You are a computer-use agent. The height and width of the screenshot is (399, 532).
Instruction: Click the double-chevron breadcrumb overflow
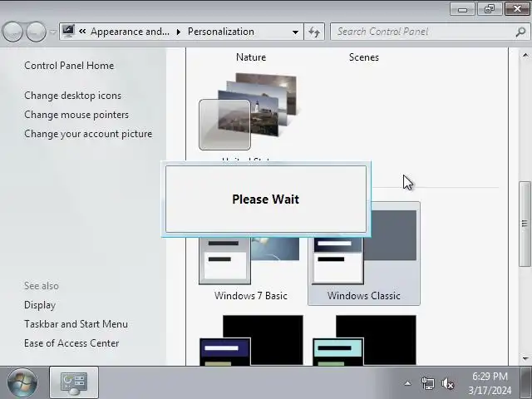click(82, 32)
